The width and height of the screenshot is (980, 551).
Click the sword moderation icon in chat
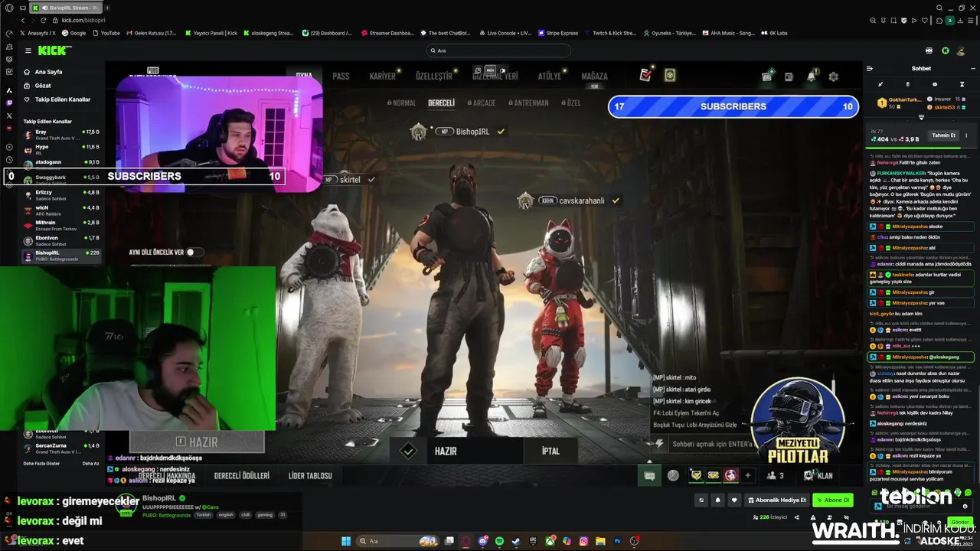click(x=880, y=84)
